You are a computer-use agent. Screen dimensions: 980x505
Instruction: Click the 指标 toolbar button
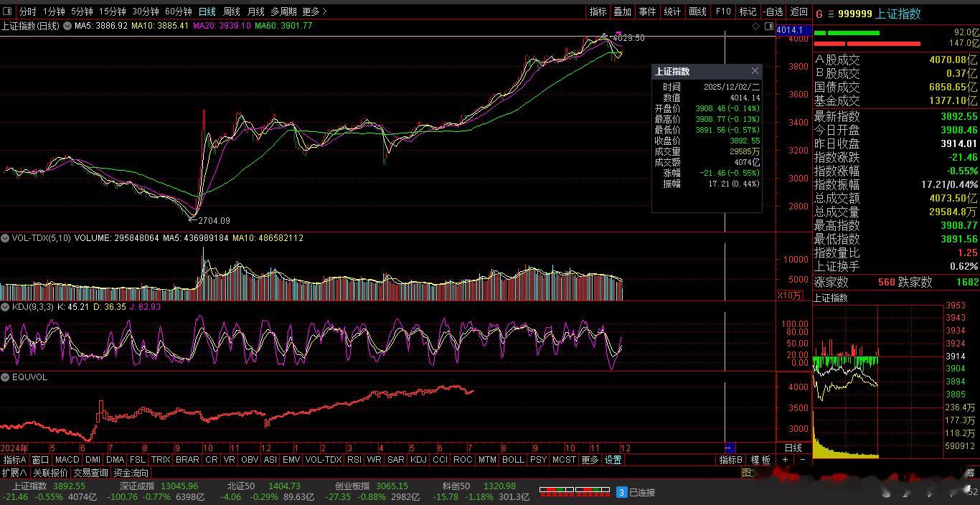point(598,11)
